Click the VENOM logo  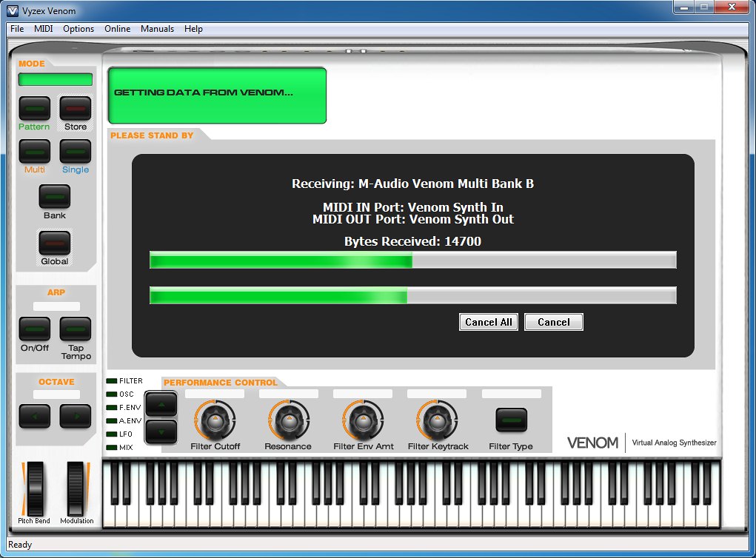(592, 443)
